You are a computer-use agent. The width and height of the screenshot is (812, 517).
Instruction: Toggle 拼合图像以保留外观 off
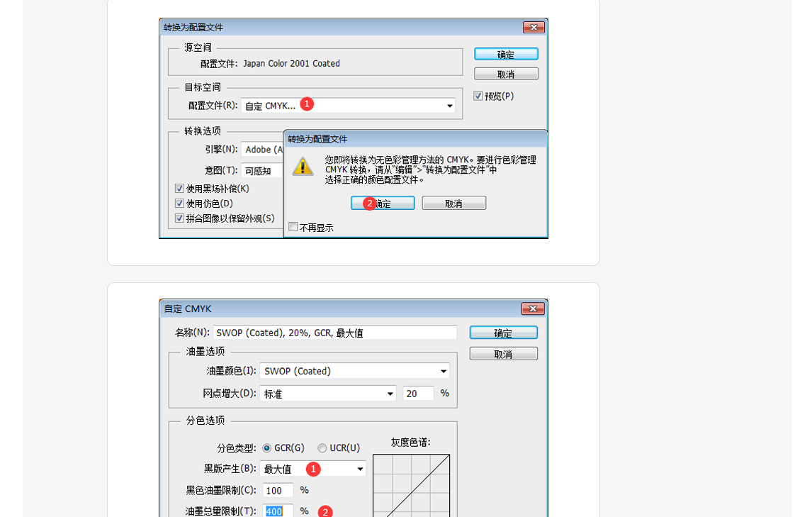pos(180,218)
